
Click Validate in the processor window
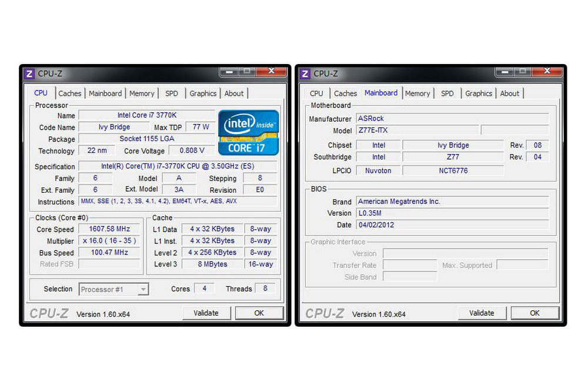point(206,313)
